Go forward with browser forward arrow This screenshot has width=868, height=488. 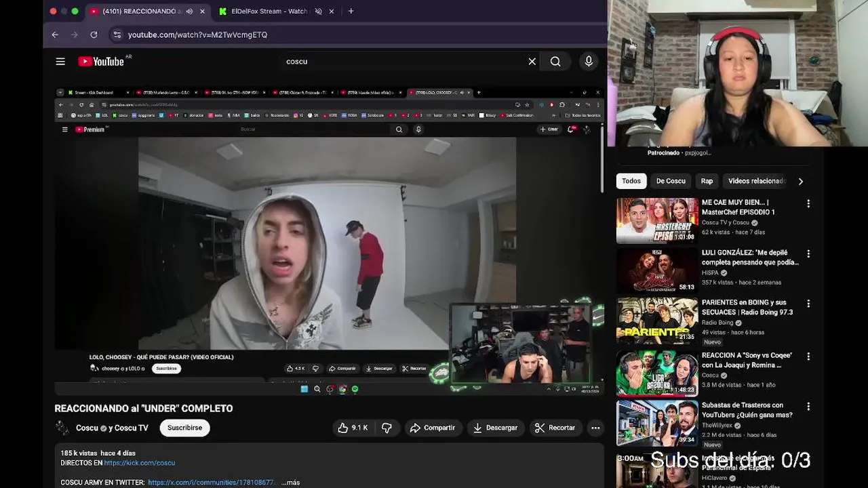75,35
